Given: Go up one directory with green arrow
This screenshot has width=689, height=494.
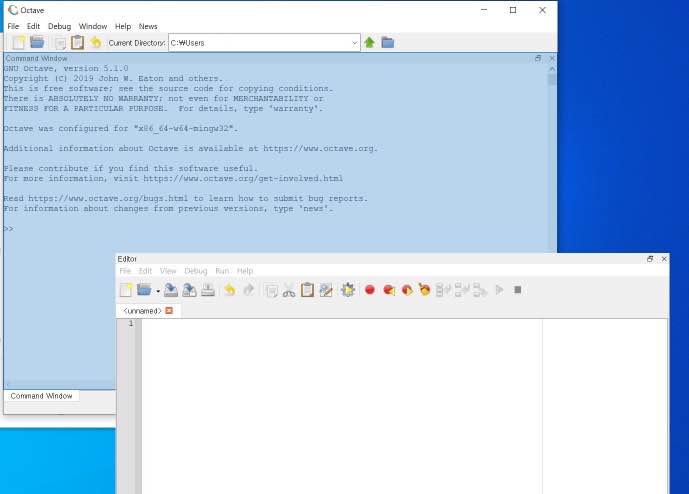Looking at the screenshot, I should tap(369, 43).
